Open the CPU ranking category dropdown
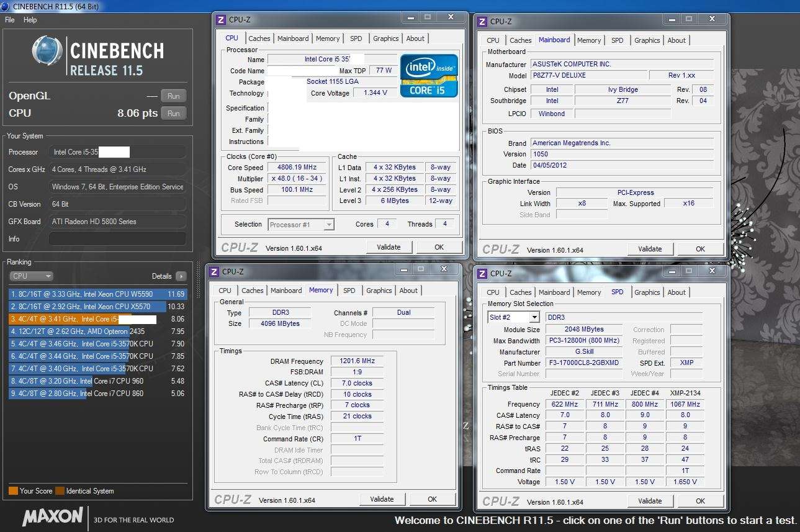The image size is (800, 532). click(31, 276)
